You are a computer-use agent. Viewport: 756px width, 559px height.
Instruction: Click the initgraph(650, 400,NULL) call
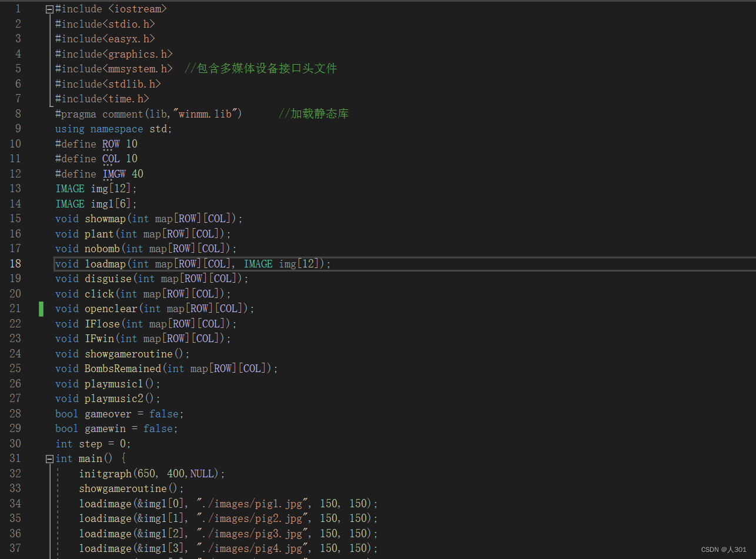click(152, 474)
